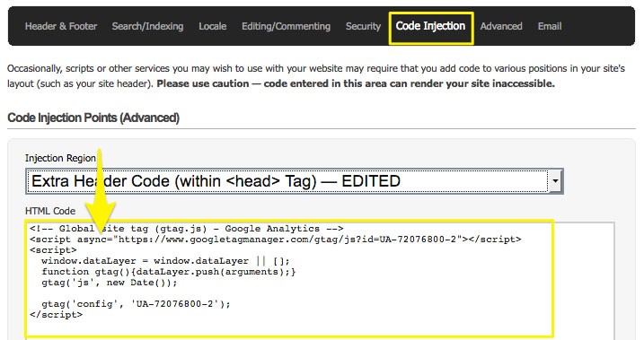Click the bold caution warning sentence
This screenshot has height=340, width=644.
click(x=356, y=83)
